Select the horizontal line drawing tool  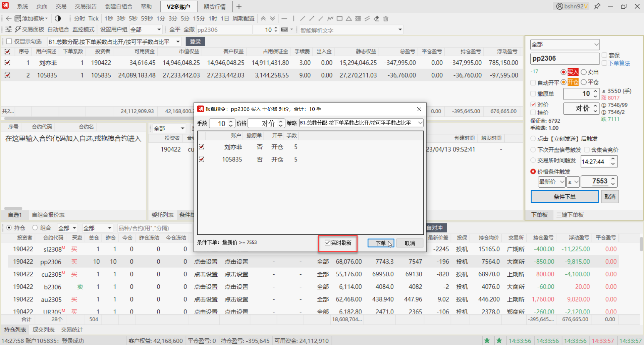pos(284,18)
